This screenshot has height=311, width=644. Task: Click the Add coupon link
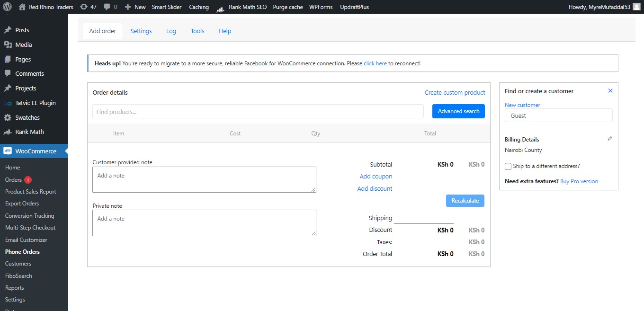pyautogui.click(x=376, y=176)
